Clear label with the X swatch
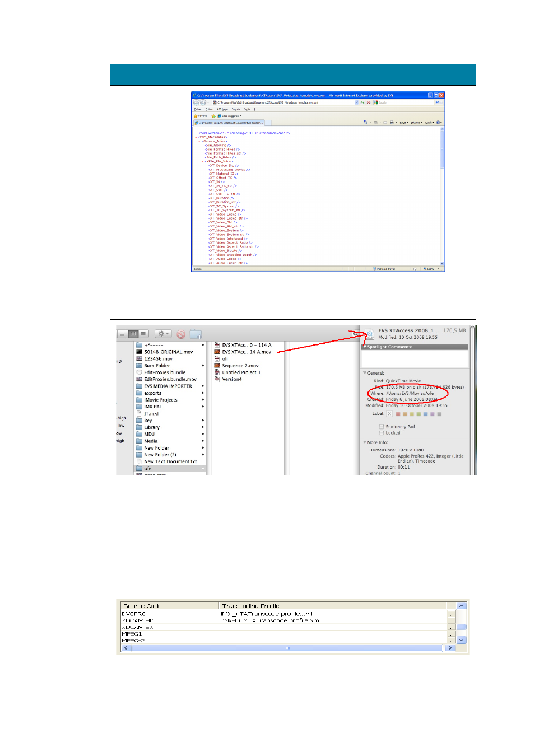Screen dimensions: 535x756 point(389,414)
